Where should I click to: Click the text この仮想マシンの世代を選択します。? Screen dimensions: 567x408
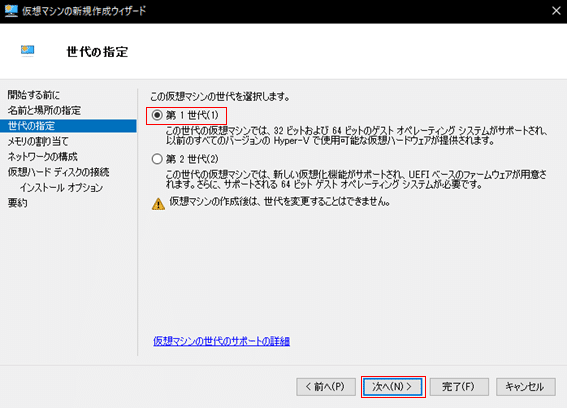(x=220, y=97)
